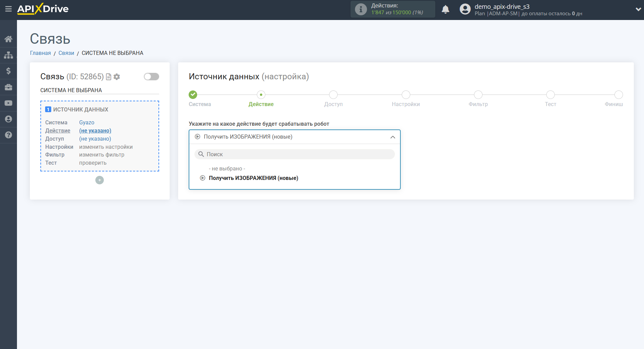
Task: Go to the 'Система' step
Action: pos(193,95)
